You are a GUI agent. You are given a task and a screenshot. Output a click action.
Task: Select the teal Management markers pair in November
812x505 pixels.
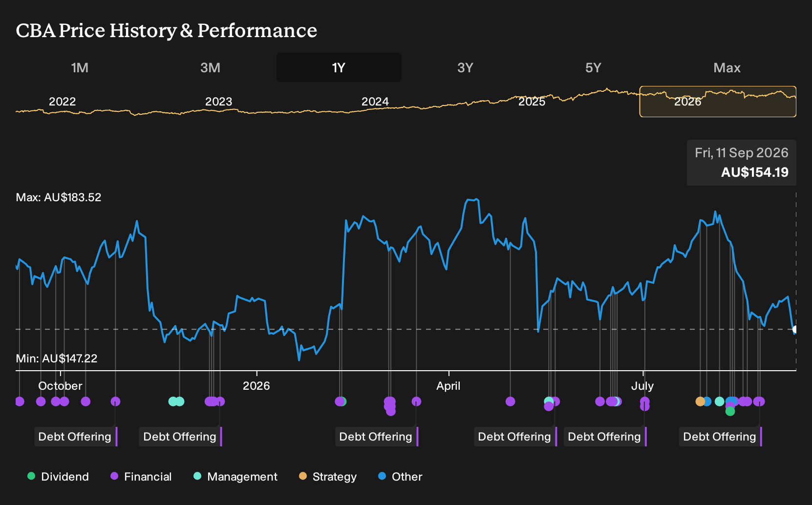176,401
